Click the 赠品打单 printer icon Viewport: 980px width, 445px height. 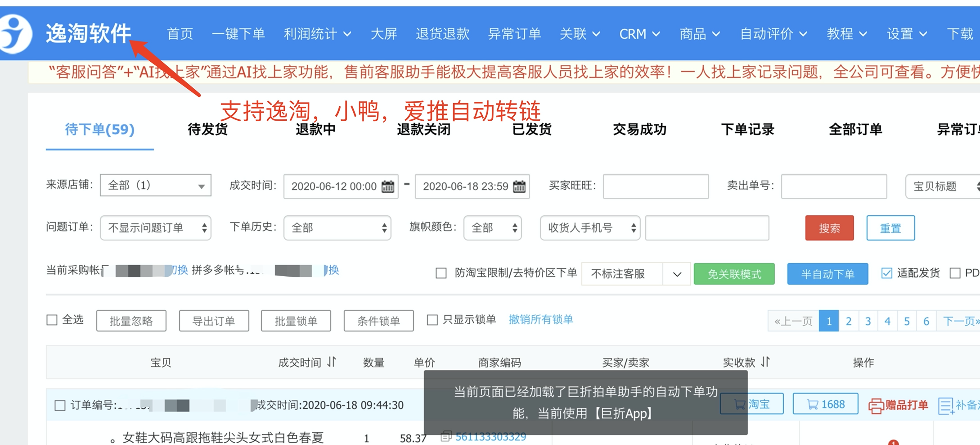click(x=876, y=405)
